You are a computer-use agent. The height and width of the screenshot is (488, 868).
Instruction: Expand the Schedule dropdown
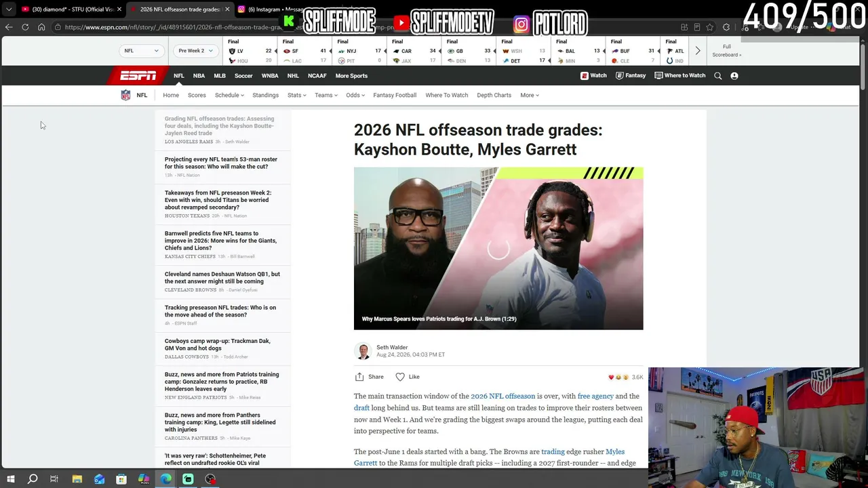[x=229, y=95]
